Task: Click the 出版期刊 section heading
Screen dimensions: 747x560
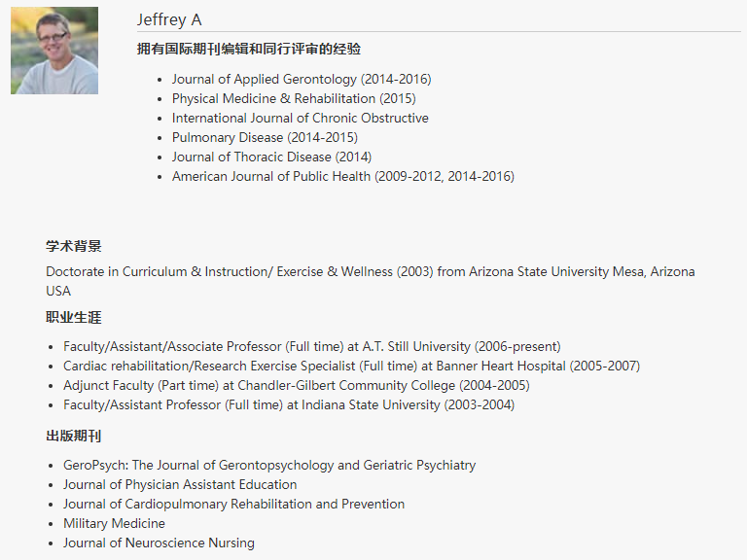Action: pyautogui.click(x=74, y=436)
